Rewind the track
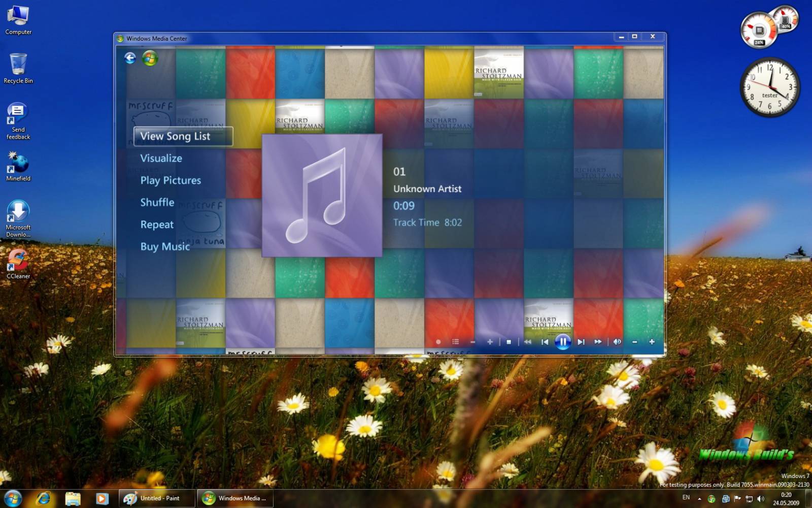The width and height of the screenshot is (812, 508). click(x=528, y=342)
